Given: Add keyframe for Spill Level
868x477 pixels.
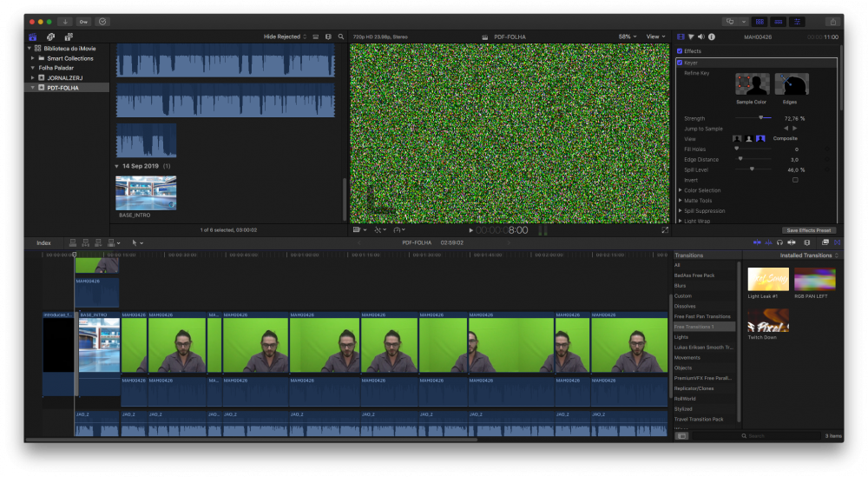Looking at the screenshot, I should [827, 170].
